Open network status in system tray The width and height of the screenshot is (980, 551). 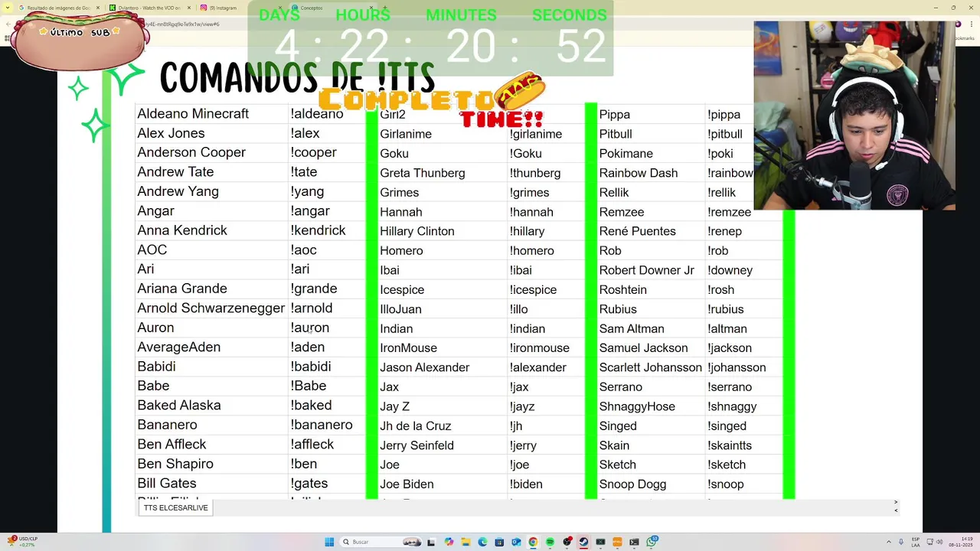pyautogui.click(x=929, y=542)
